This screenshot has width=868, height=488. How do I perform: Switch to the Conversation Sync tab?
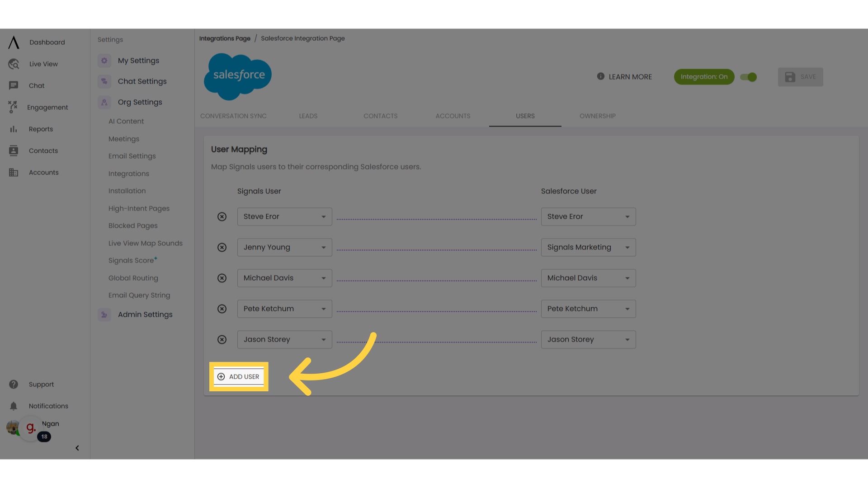233,116
